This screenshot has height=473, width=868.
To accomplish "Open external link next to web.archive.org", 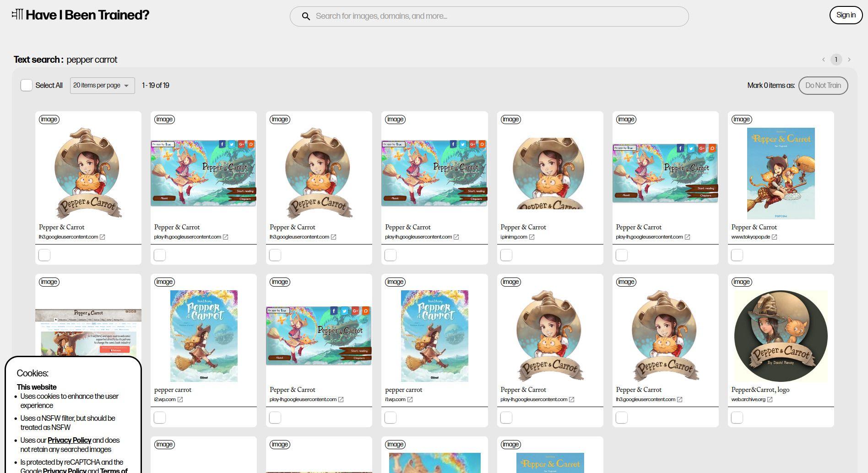I will tap(769, 399).
